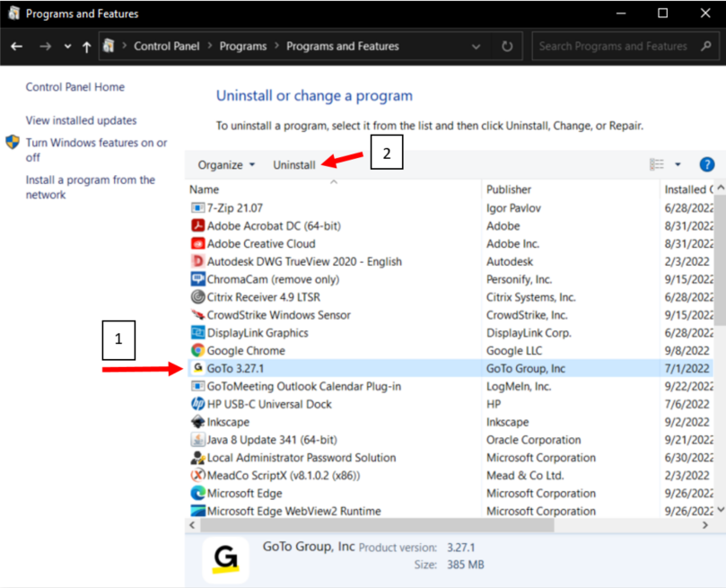Go back with the back arrow
This screenshot has width=726, height=588.
click(x=17, y=47)
